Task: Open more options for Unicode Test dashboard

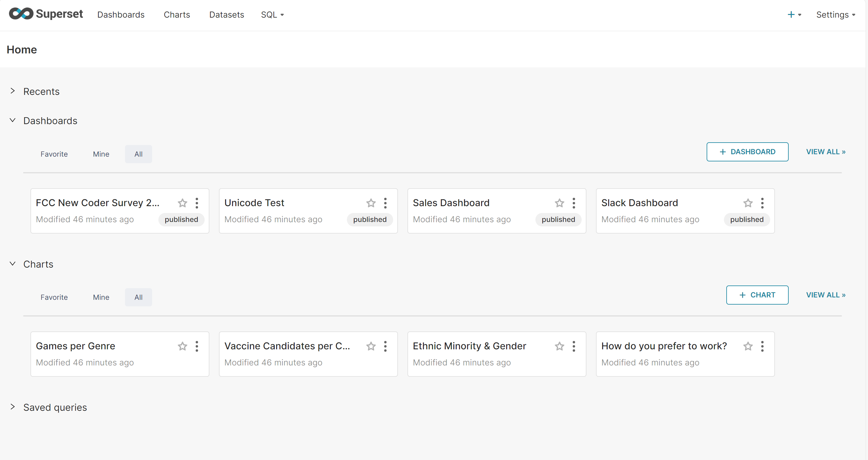Action: click(385, 203)
